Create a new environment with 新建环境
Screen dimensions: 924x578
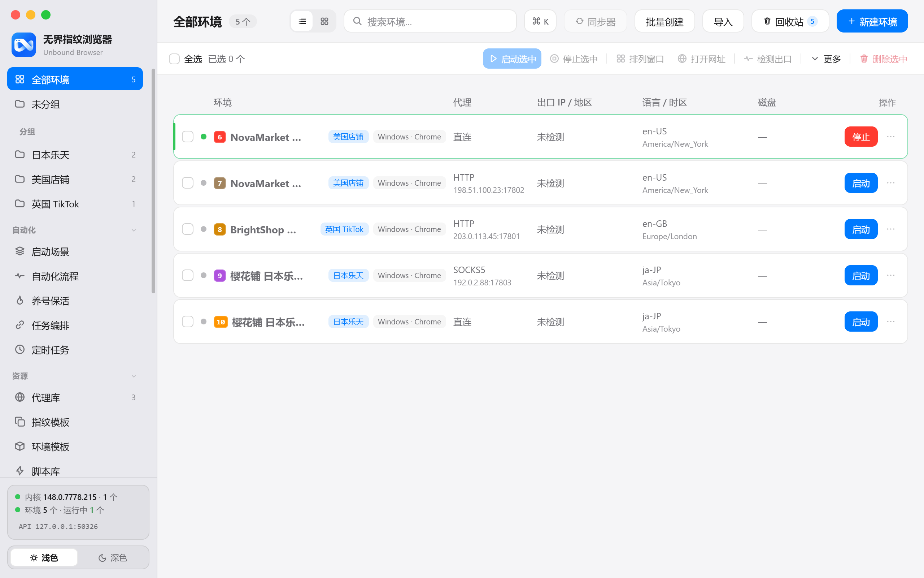click(872, 21)
